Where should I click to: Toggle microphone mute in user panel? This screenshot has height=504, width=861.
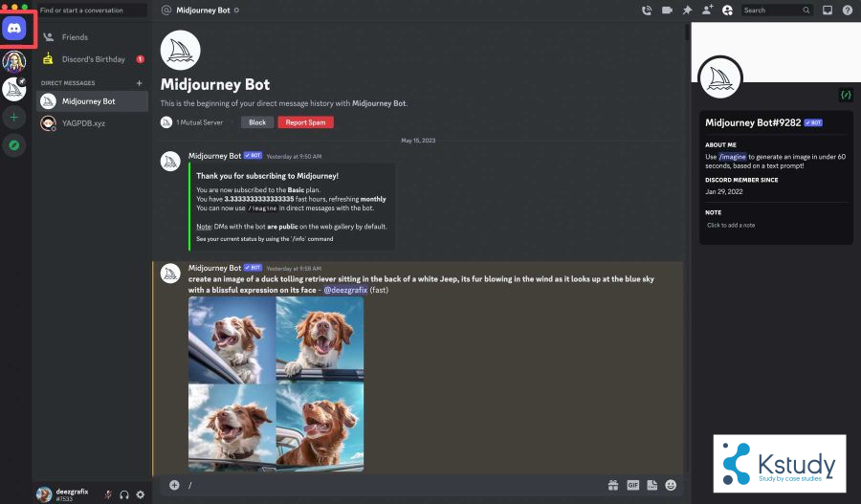[108, 494]
